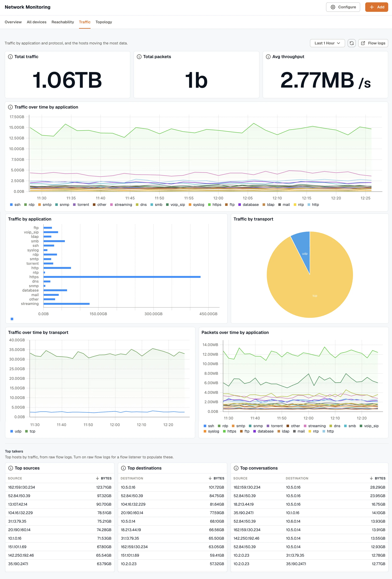Viewport: 392px width, 579px height.
Task: Click info icon beside Top sources
Action: pos(11,468)
